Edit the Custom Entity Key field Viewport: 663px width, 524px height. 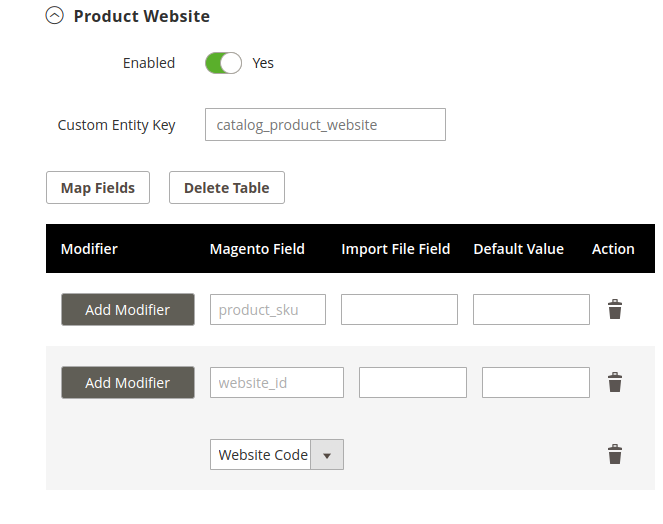pos(325,124)
